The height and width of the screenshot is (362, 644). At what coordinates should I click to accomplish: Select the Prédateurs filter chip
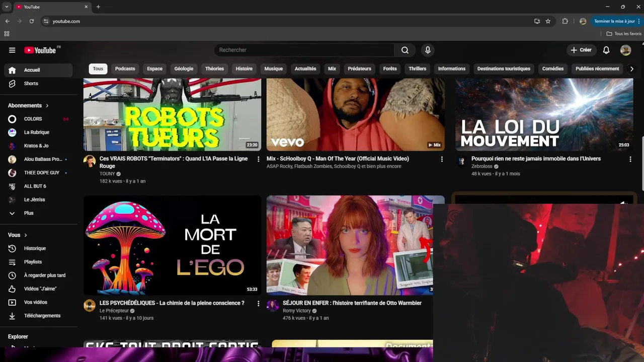pyautogui.click(x=359, y=68)
